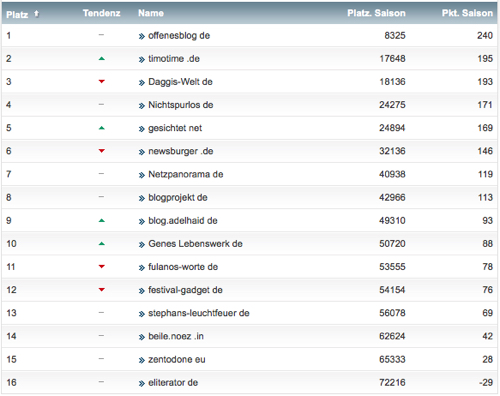The width and height of the screenshot is (500, 396).
Task: Select season points value -29
Action: 486,382
